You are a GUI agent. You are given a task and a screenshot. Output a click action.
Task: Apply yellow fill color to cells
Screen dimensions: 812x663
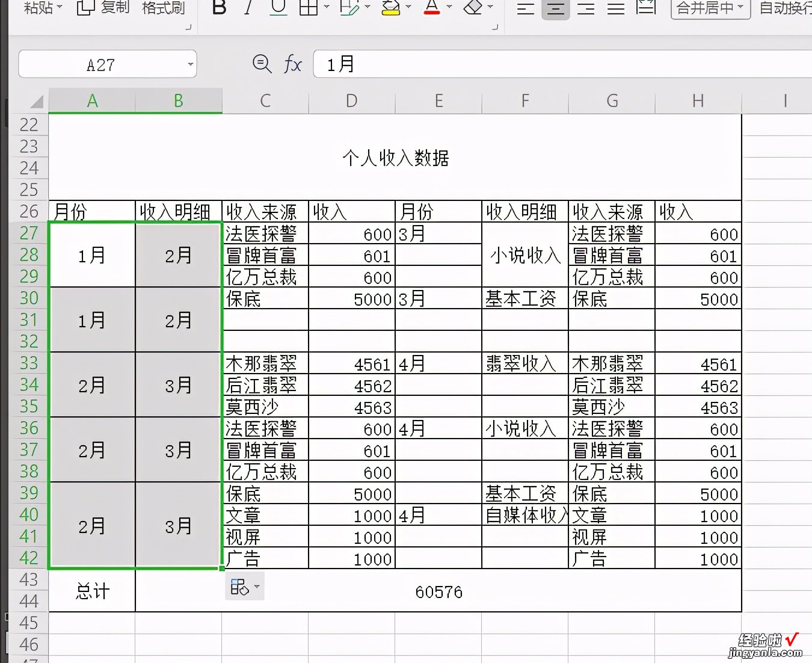pyautogui.click(x=391, y=8)
